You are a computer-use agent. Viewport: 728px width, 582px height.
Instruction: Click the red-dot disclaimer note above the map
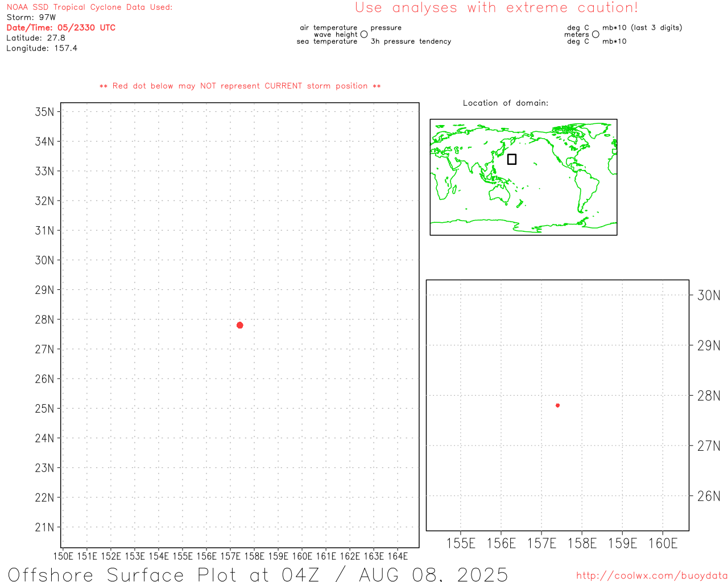point(240,86)
